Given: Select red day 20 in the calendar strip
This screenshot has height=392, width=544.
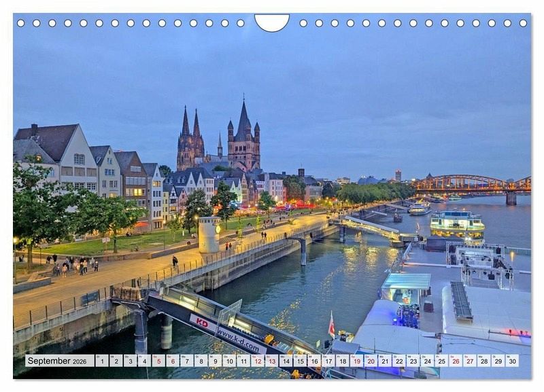Looking at the screenshot, I should (371, 361).
